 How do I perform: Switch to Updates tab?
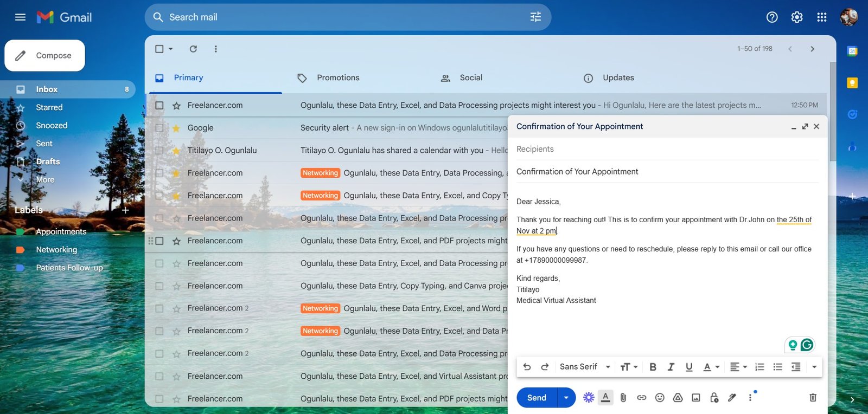[618, 78]
